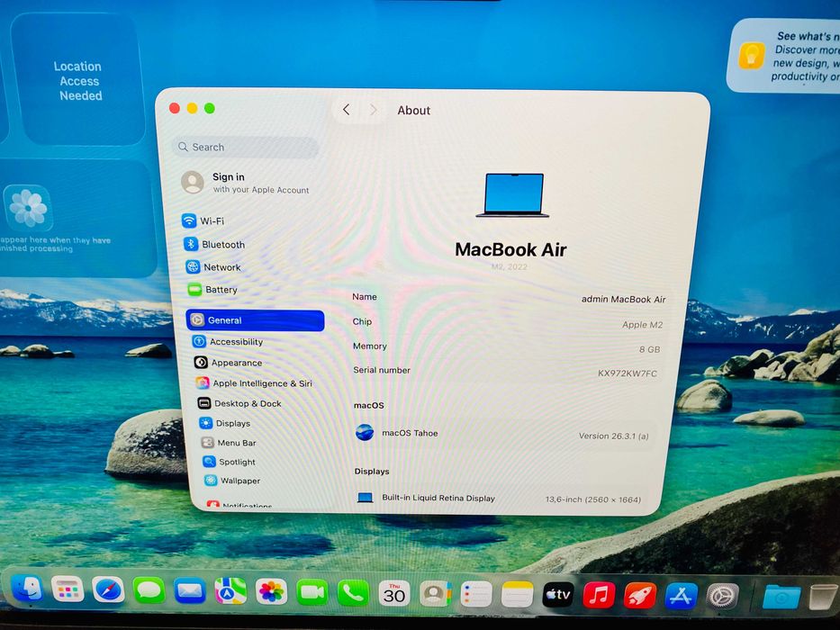Select Battery in the sidebar
The height and width of the screenshot is (630, 840).
pos(212,289)
